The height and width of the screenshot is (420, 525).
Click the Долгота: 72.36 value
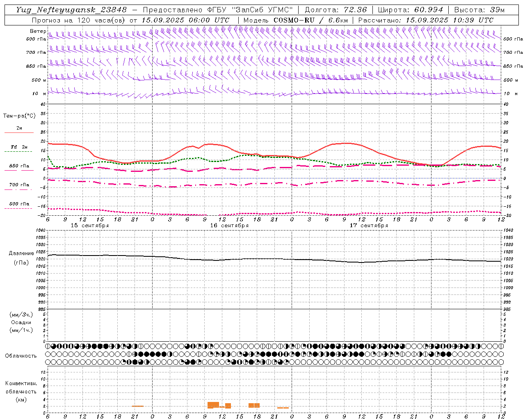coord(336,10)
